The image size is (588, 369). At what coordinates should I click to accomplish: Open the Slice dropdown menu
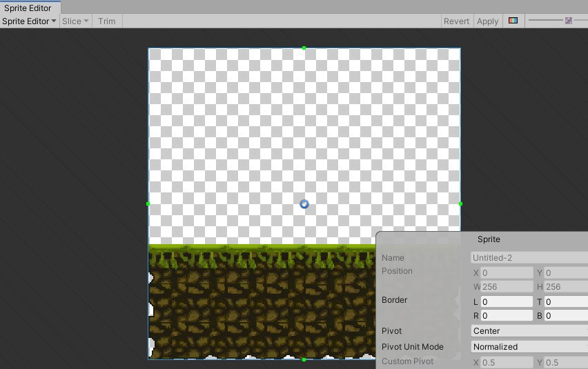coord(75,21)
